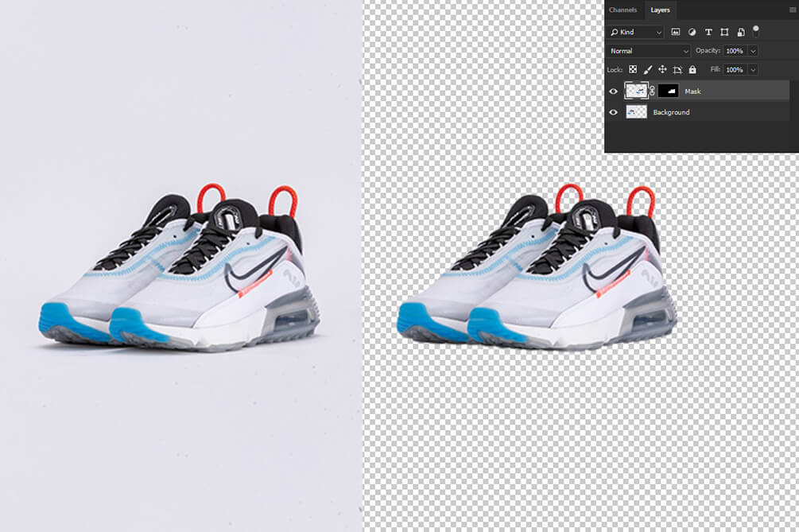
Task: Lock image pixels brush icon
Action: (x=648, y=69)
